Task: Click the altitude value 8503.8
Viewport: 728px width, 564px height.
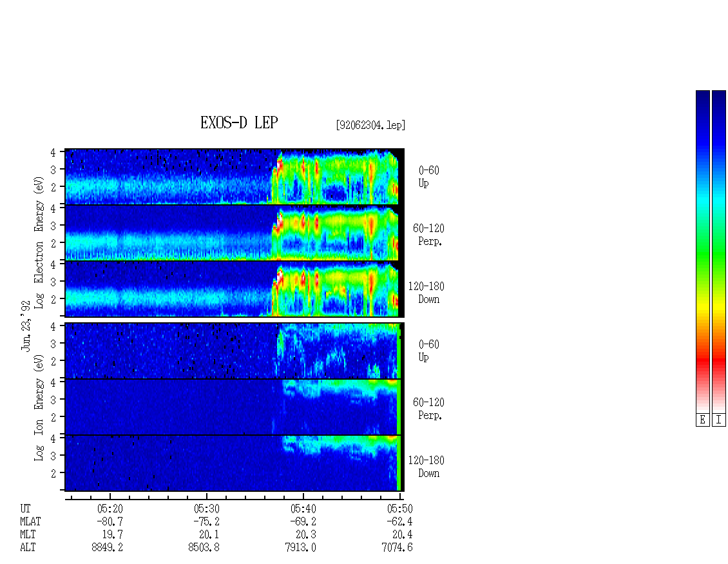Action: click(x=204, y=548)
